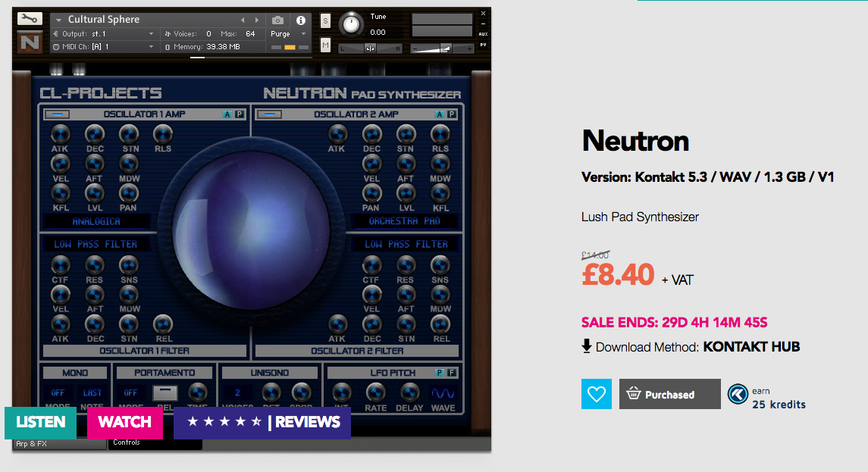This screenshot has width=868, height=472.
Task: Click the KONTAKT HUB download method text
Action: tap(751, 347)
